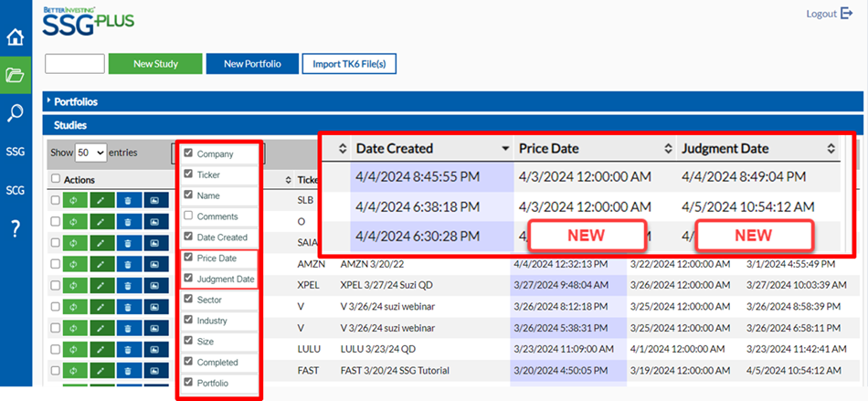The width and height of the screenshot is (868, 401).
Task: Uncheck the Company column checkbox
Action: 188,153
